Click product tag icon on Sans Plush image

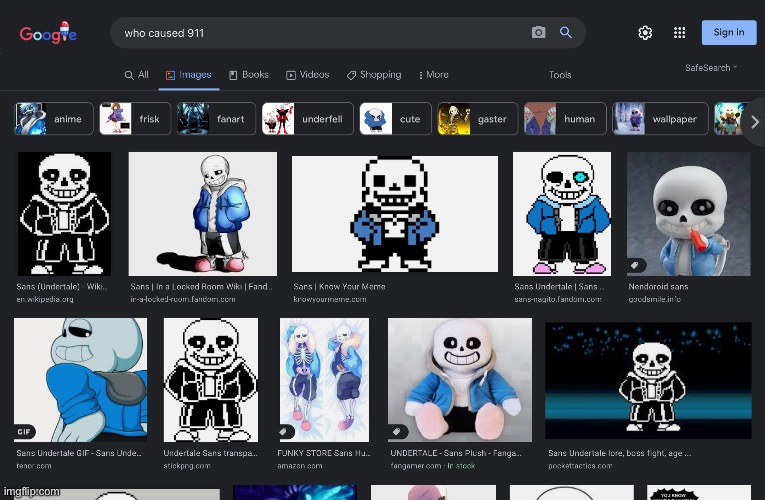tap(397, 432)
